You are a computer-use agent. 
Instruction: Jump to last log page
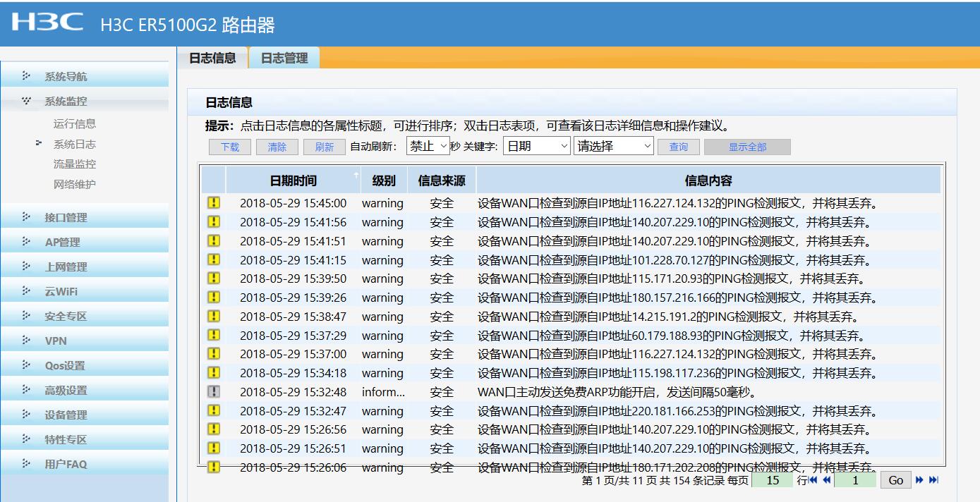933,480
